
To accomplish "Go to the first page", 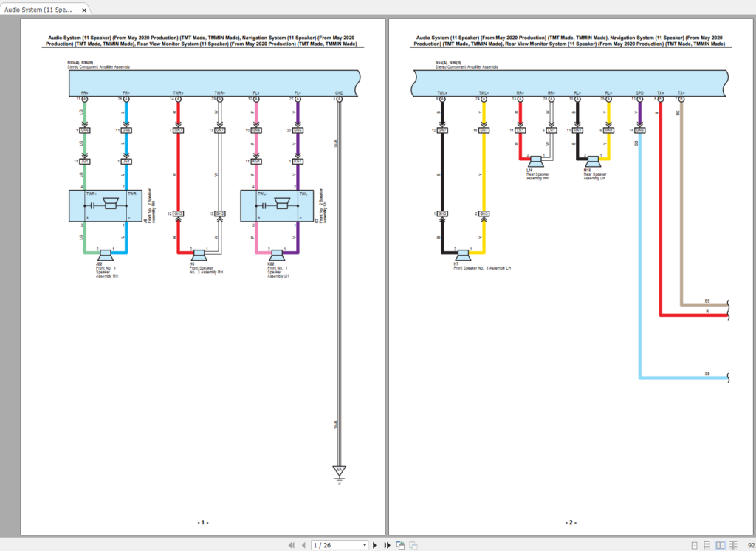I will [291, 545].
